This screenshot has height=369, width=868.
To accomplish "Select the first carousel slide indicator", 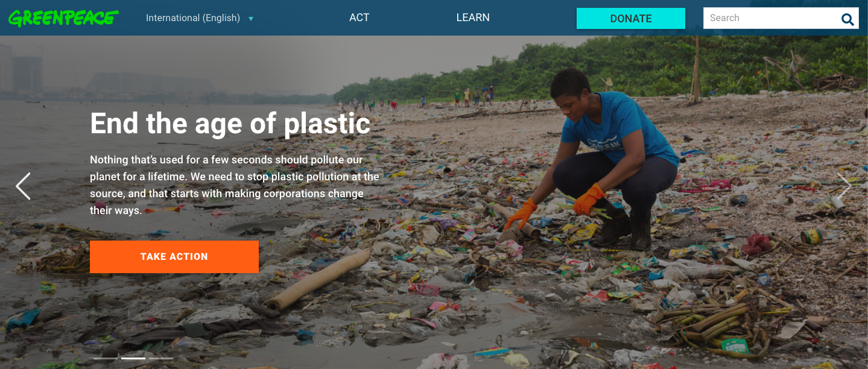I will pos(106,358).
